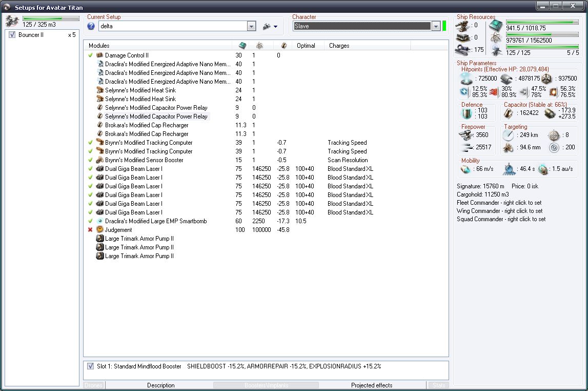Click the CPU column header icon
This screenshot has height=391, width=588.
[x=242, y=45]
